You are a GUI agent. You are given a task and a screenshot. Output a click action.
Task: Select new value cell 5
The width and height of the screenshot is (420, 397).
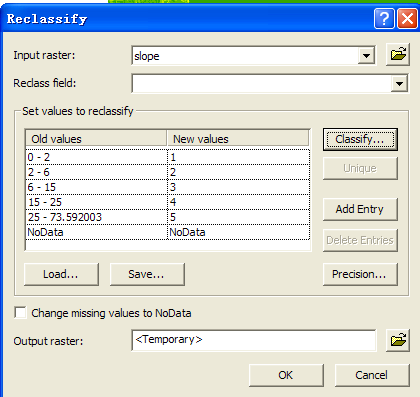coord(239,217)
